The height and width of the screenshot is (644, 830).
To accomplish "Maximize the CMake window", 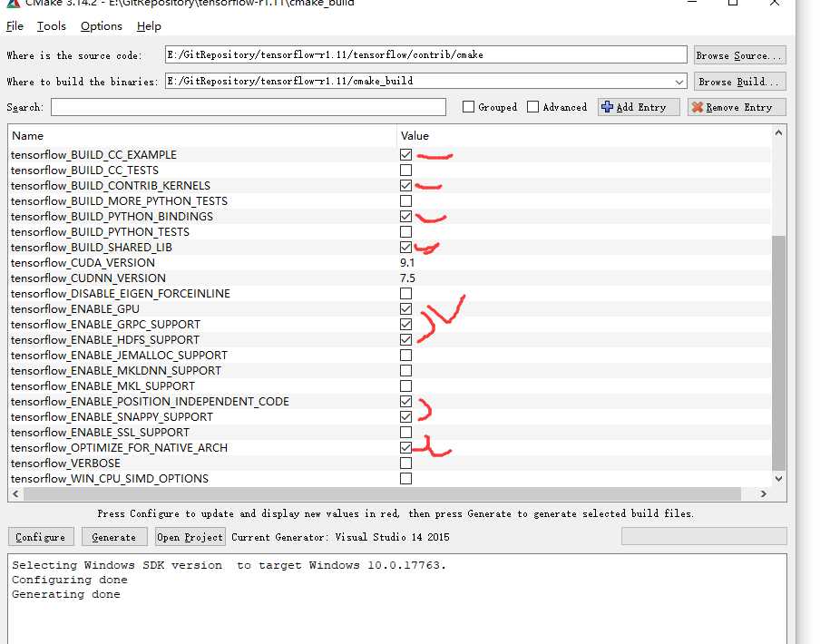I will point(733,3).
